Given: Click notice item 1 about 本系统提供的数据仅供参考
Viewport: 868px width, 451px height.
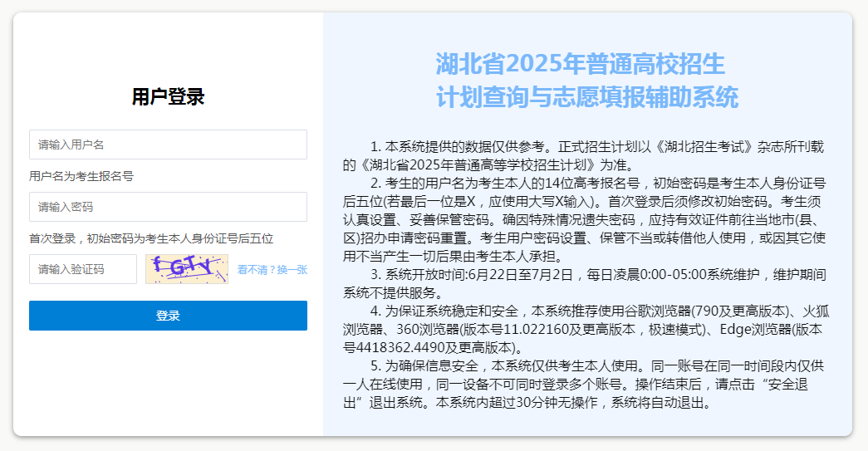Looking at the screenshot, I should [584, 155].
